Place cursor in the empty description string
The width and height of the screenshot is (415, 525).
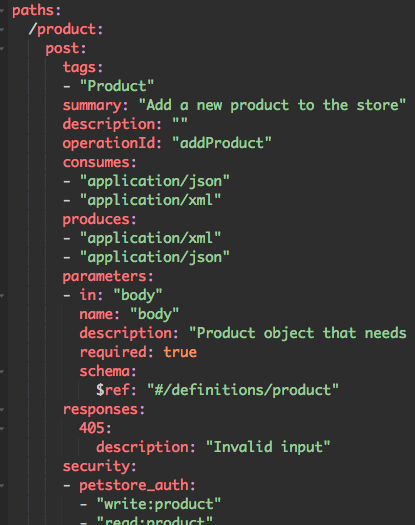point(180,123)
